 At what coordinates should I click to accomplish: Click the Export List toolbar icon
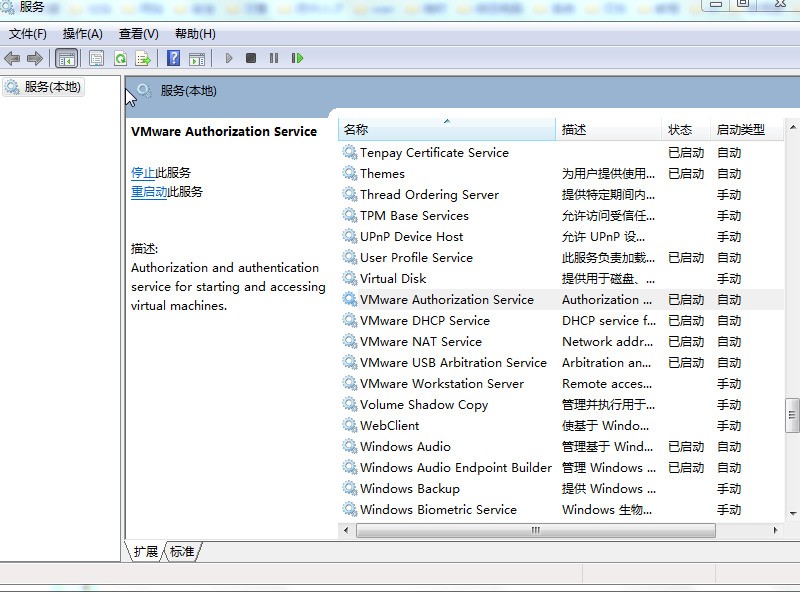[143, 58]
